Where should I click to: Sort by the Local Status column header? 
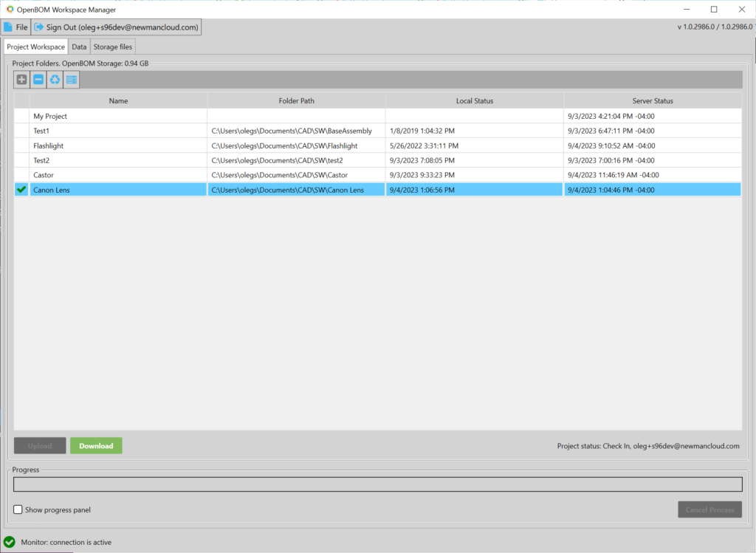click(x=475, y=100)
